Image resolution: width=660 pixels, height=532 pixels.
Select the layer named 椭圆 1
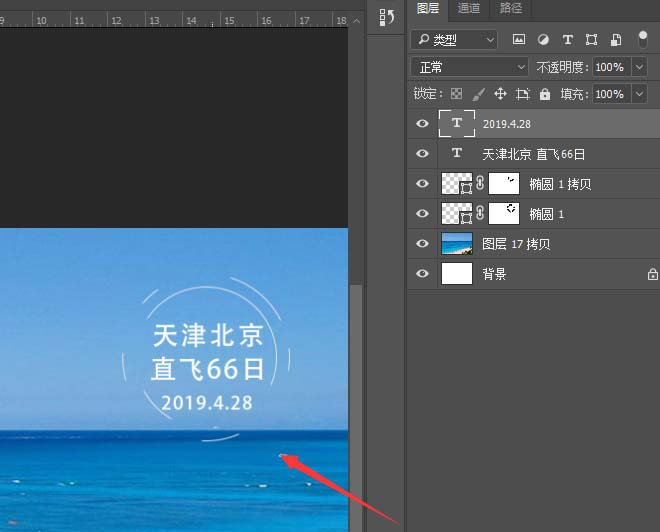pos(546,214)
